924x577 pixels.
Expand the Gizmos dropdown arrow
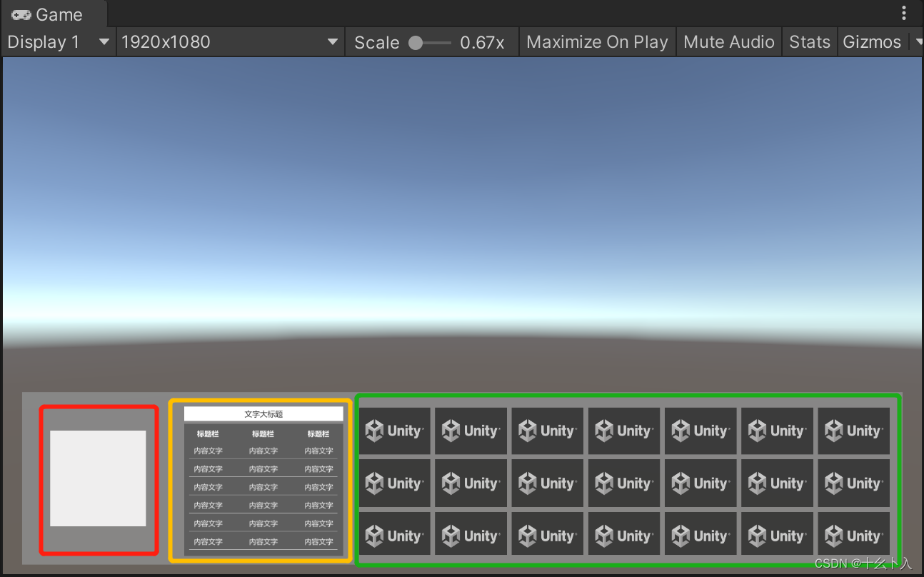click(x=917, y=42)
